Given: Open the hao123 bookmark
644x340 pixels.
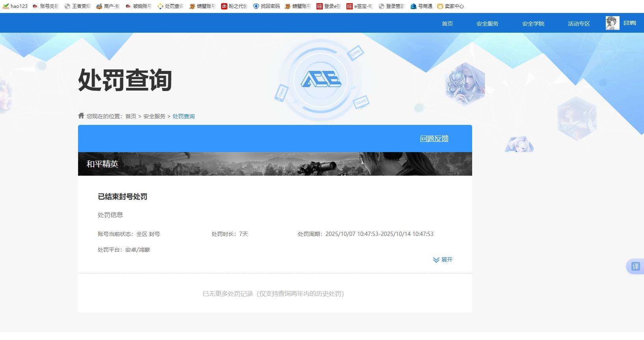Looking at the screenshot, I should pyautogui.click(x=15, y=6).
